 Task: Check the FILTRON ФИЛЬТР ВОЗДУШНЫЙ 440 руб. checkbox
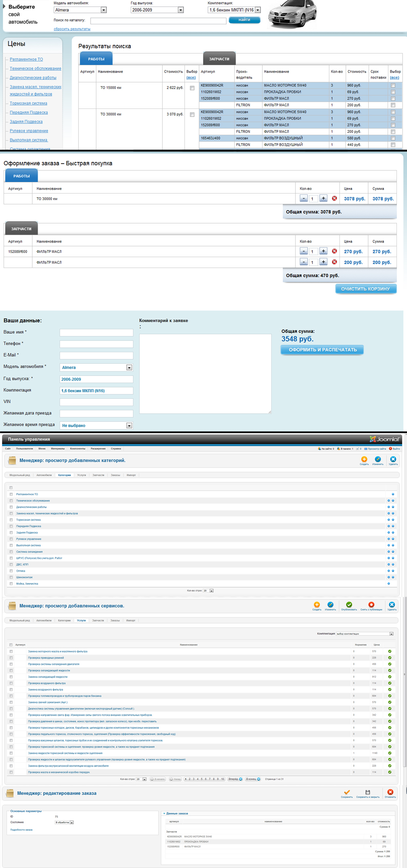pyautogui.click(x=393, y=145)
